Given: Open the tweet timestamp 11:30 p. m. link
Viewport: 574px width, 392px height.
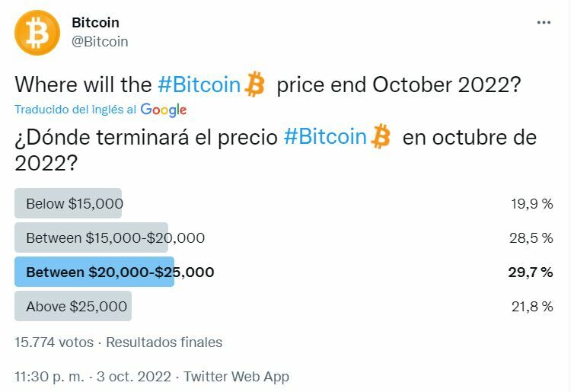Looking at the screenshot, I should pos(49,377).
